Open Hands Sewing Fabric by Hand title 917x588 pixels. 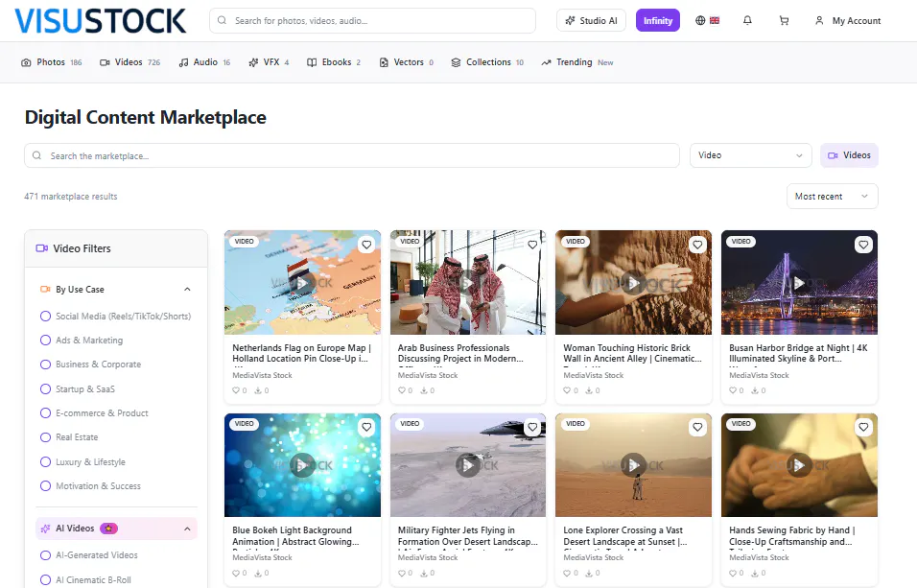(792, 535)
